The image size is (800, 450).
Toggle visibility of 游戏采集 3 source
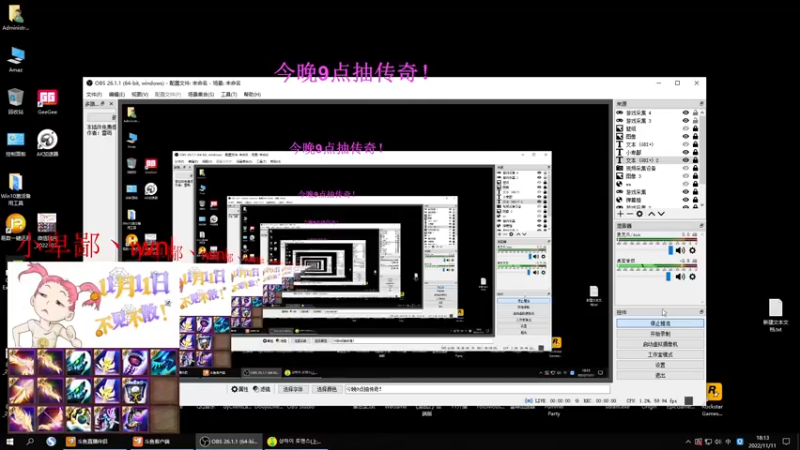click(686, 121)
